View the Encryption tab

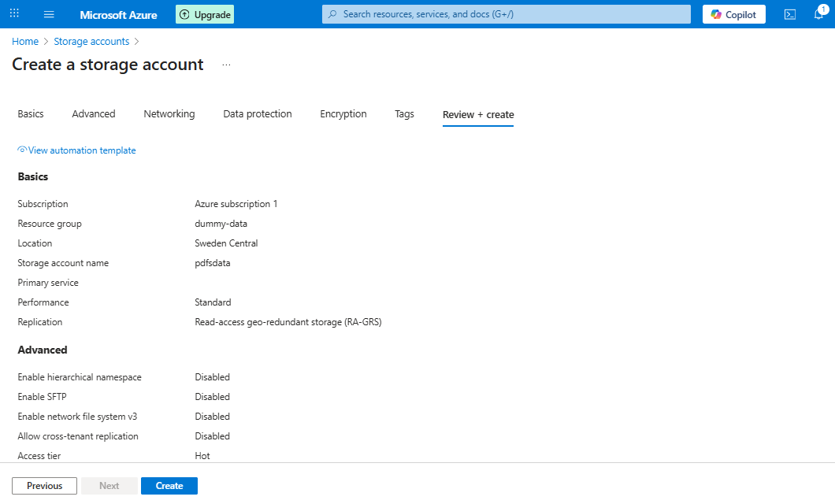click(x=343, y=113)
